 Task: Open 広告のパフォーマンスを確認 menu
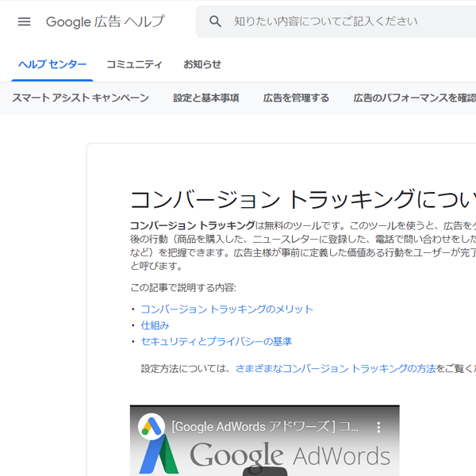click(415, 98)
